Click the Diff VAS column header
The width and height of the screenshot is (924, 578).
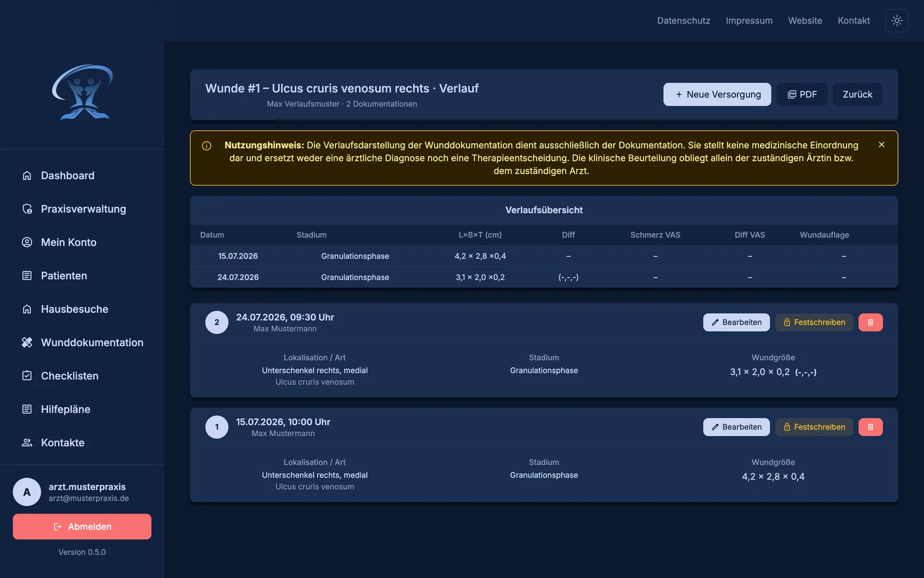[750, 235]
